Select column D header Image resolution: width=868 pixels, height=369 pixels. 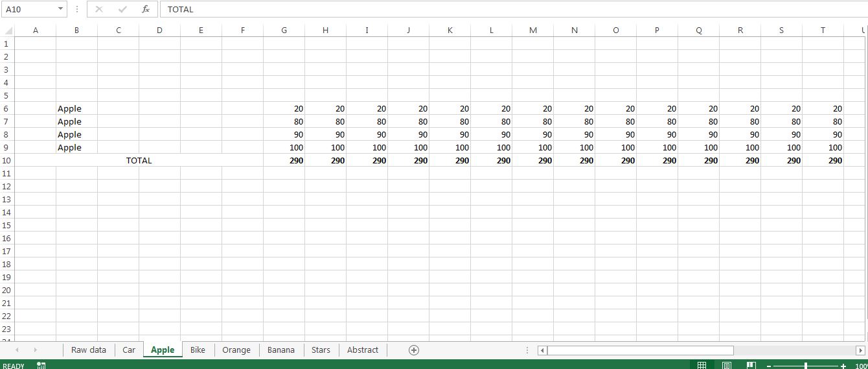pos(159,30)
